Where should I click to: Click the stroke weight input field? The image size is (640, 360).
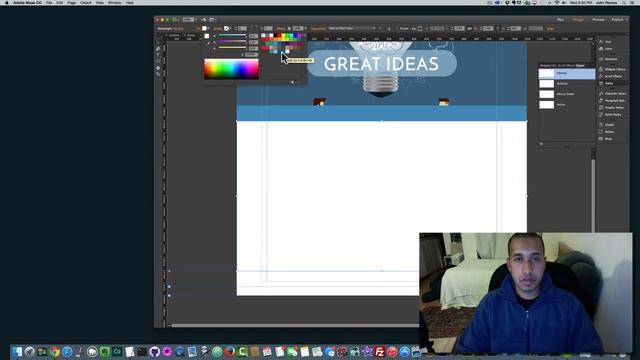242,29
